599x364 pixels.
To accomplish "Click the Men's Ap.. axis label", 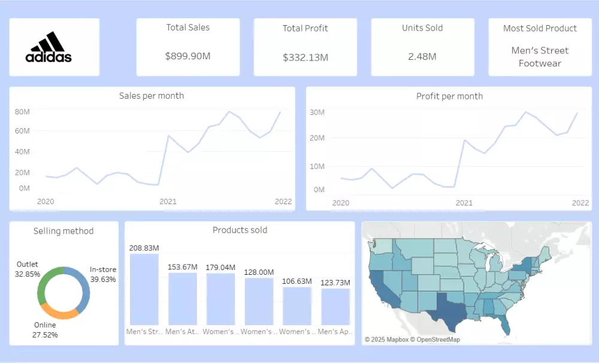I will (334, 331).
